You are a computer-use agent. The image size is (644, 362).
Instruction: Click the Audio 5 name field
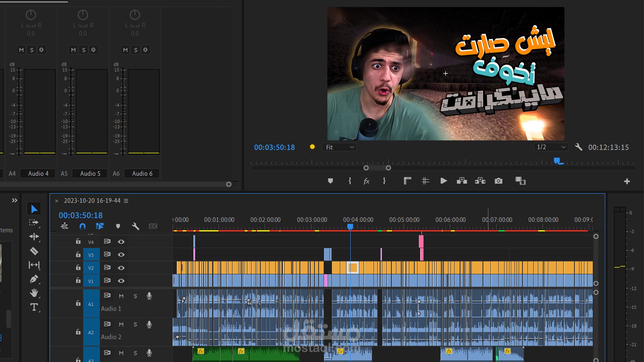pyautogui.click(x=90, y=174)
